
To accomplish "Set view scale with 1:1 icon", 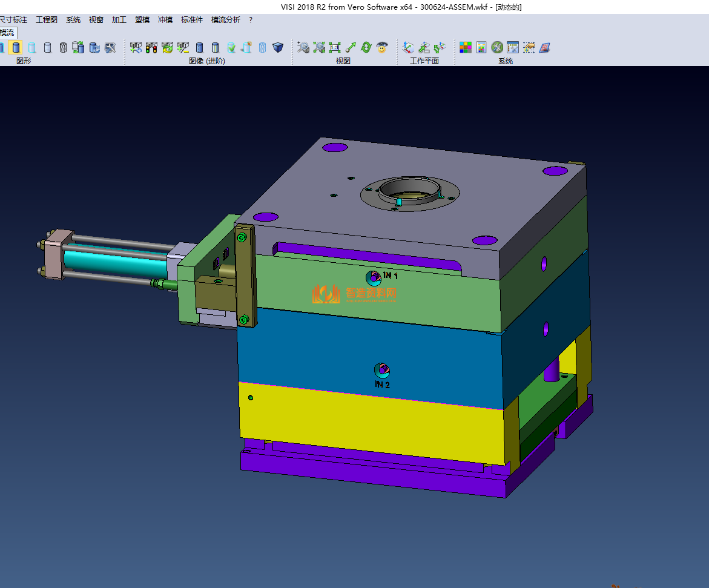I will click(334, 47).
